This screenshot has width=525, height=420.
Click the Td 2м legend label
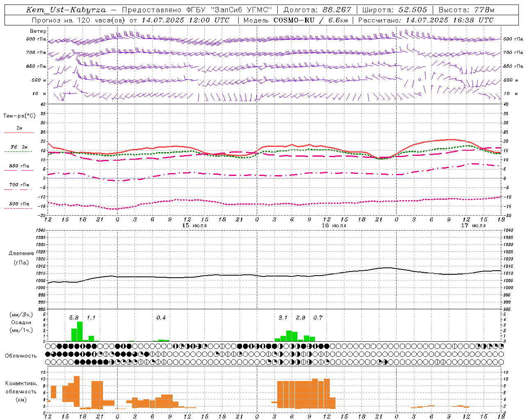(19, 147)
